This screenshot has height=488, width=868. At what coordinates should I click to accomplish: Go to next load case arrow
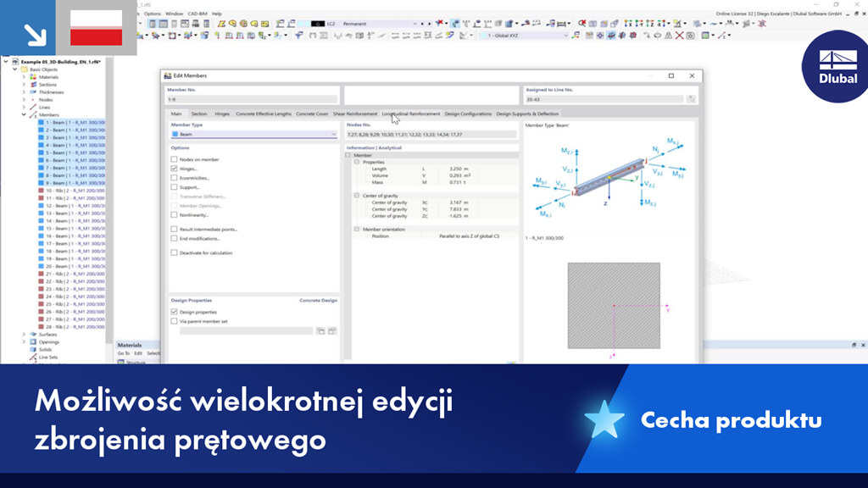click(x=429, y=24)
